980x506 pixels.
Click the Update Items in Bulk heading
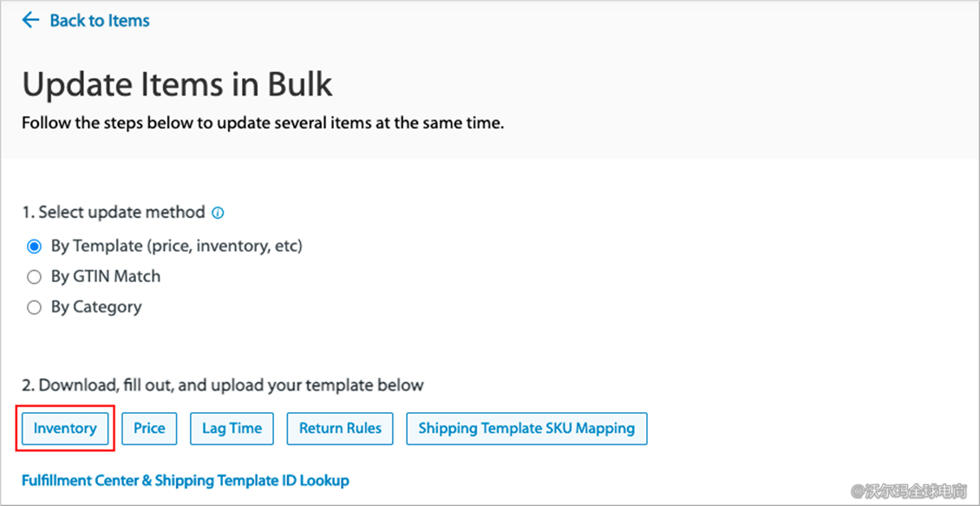[177, 84]
